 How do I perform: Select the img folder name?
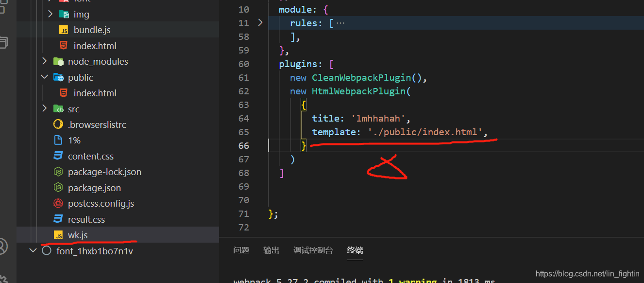tap(82, 15)
